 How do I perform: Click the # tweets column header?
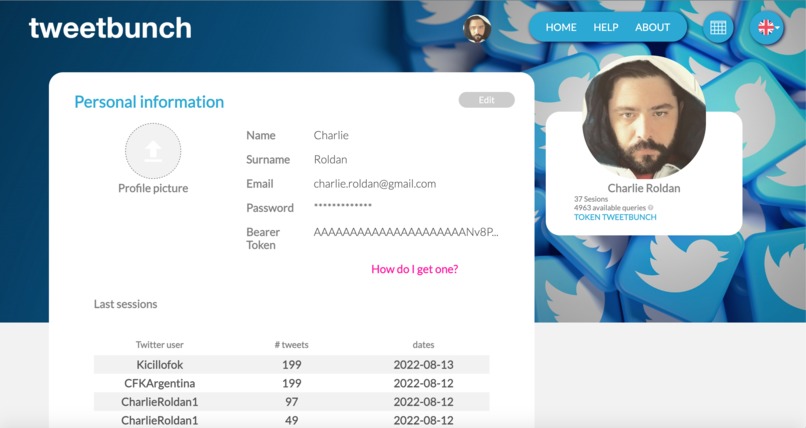[291, 345]
